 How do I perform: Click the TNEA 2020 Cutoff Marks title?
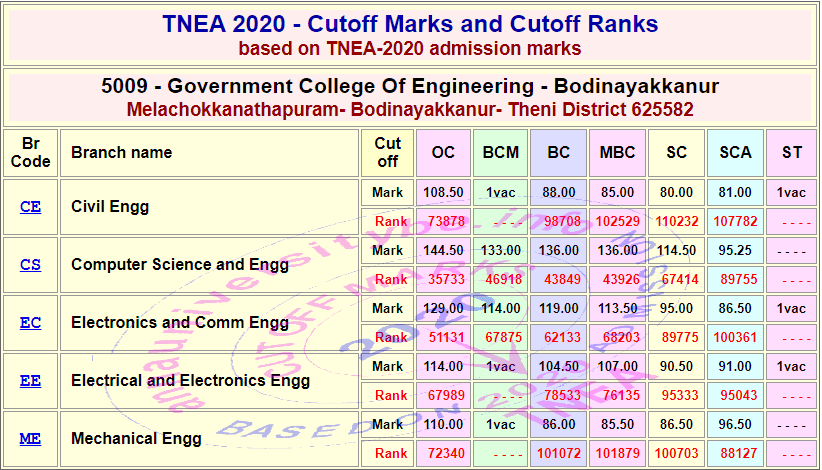pos(410,24)
